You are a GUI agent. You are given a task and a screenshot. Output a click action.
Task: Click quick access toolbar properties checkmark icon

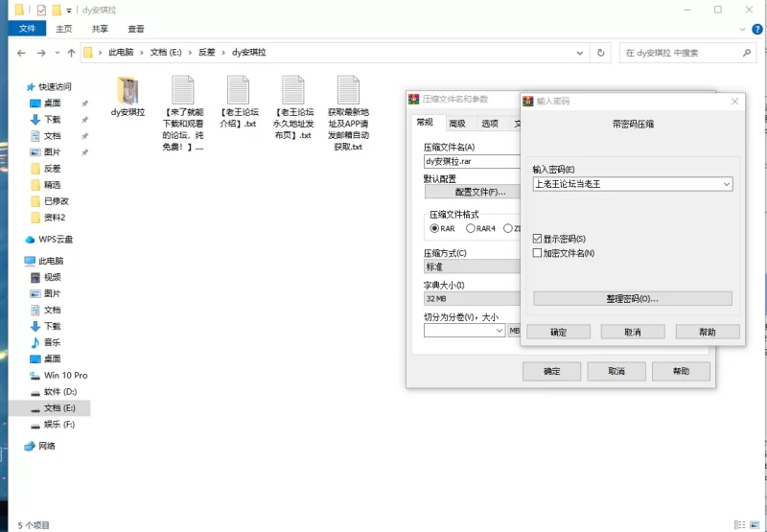pyautogui.click(x=41, y=11)
